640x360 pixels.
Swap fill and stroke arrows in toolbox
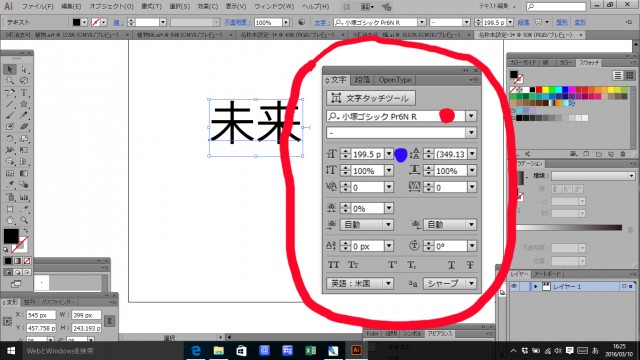[x=25, y=231]
